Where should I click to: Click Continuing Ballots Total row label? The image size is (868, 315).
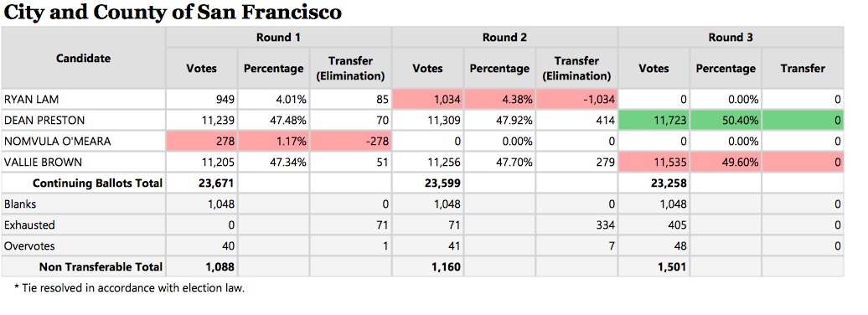click(x=97, y=183)
